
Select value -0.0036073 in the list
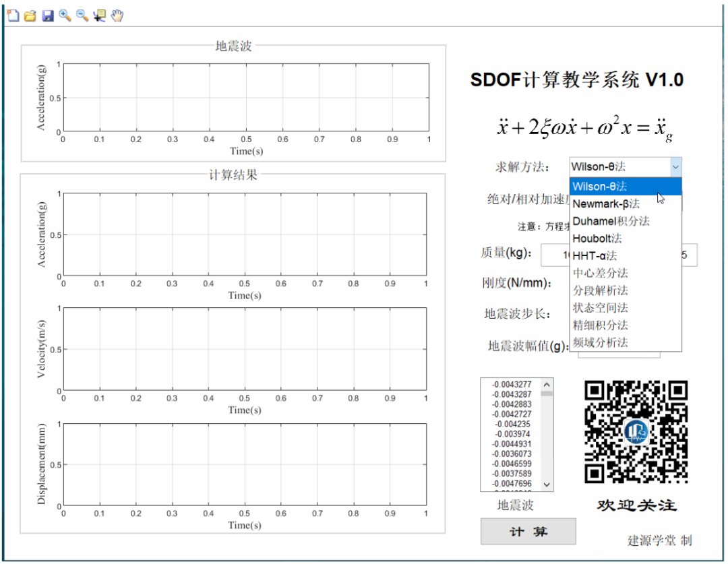point(512,454)
